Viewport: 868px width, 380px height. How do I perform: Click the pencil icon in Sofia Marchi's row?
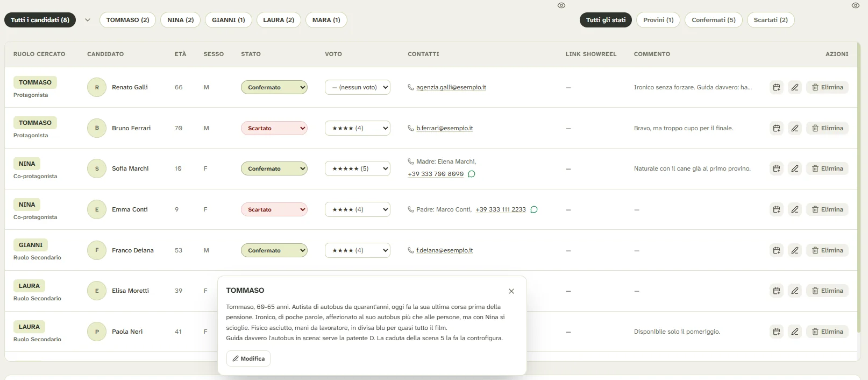pos(794,168)
